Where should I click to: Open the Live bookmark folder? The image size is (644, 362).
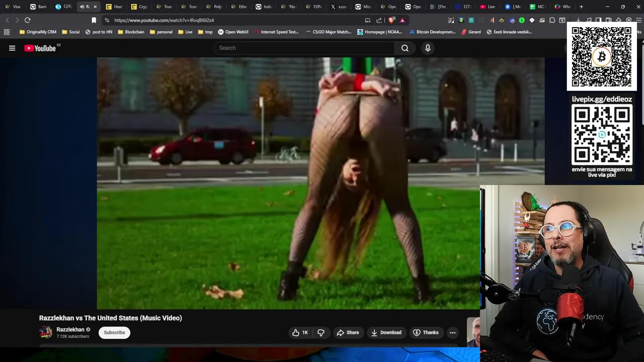coord(185,32)
